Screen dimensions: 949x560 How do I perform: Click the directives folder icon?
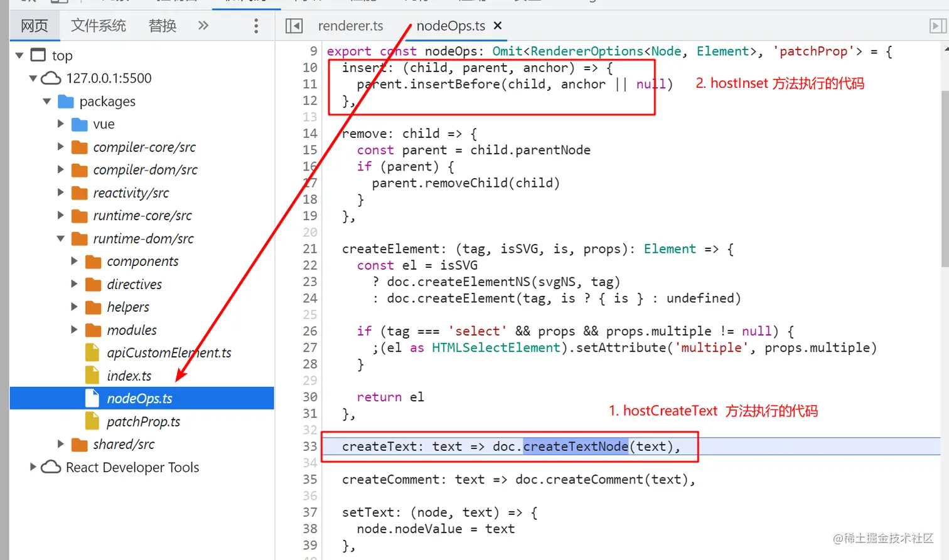tap(94, 284)
